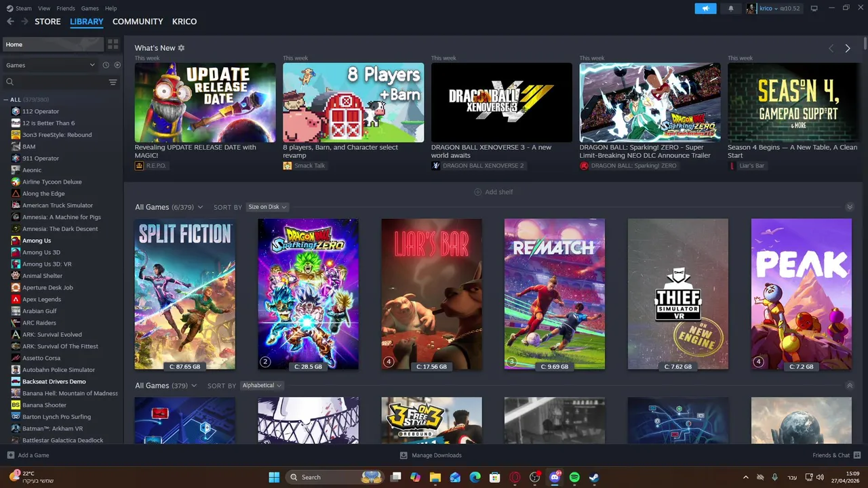The width and height of the screenshot is (868, 488).
Task: Open Friends & Chat icon
Action: (x=857, y=455)
